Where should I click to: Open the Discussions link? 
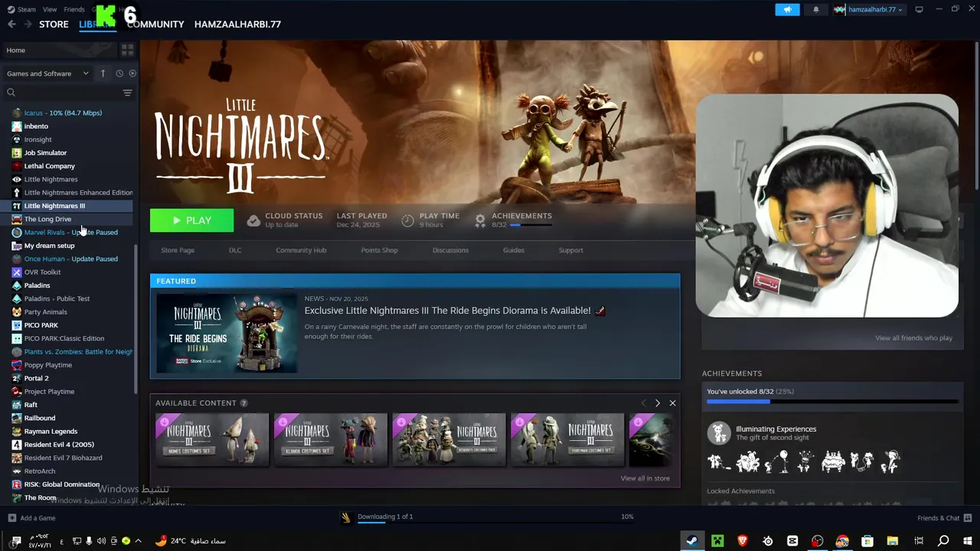click(450, 250)
